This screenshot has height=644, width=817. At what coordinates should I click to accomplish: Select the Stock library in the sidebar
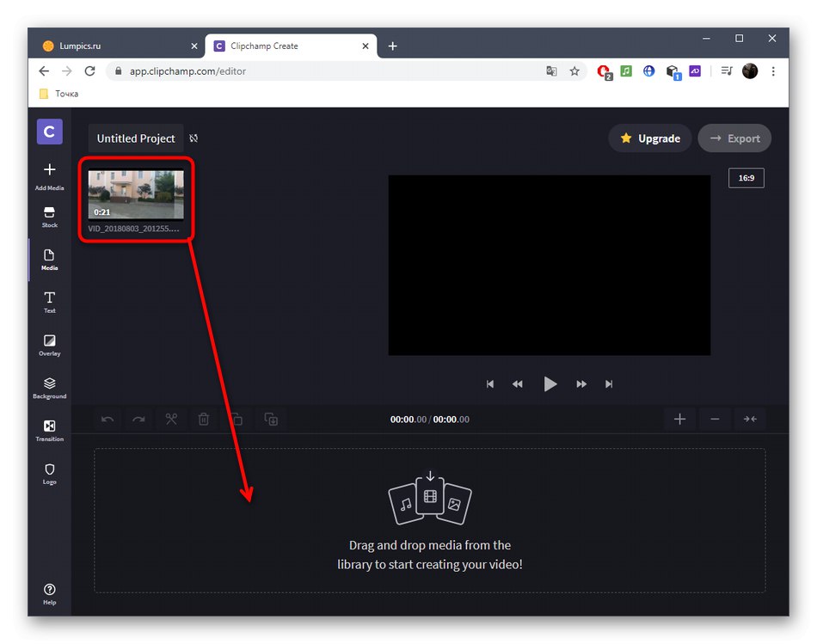(49, 215)
